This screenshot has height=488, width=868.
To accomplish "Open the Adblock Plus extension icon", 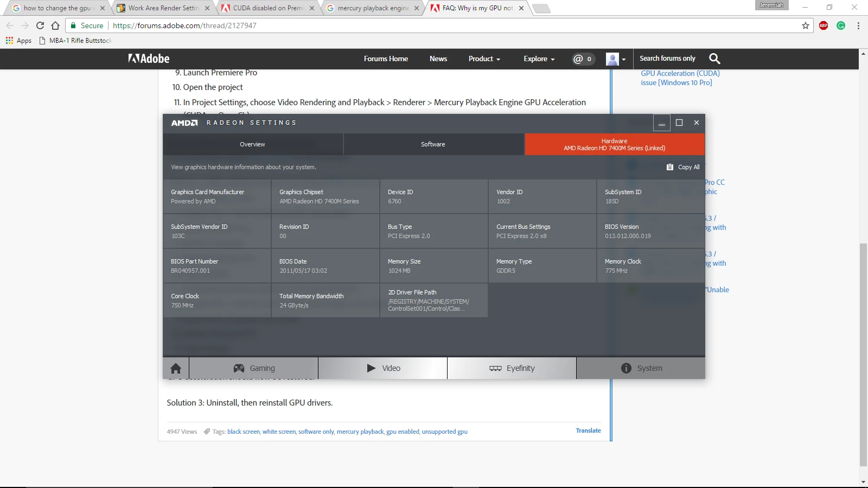I will tap(824, 25).
